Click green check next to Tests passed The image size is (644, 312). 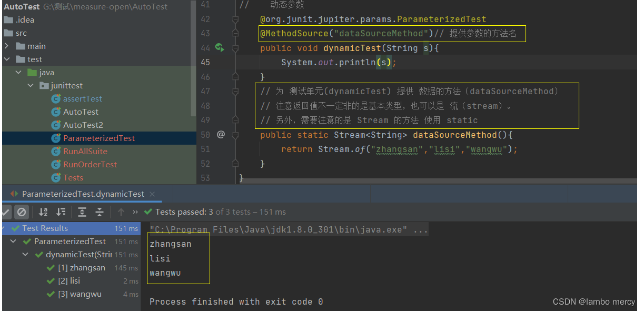pos(148,212)
